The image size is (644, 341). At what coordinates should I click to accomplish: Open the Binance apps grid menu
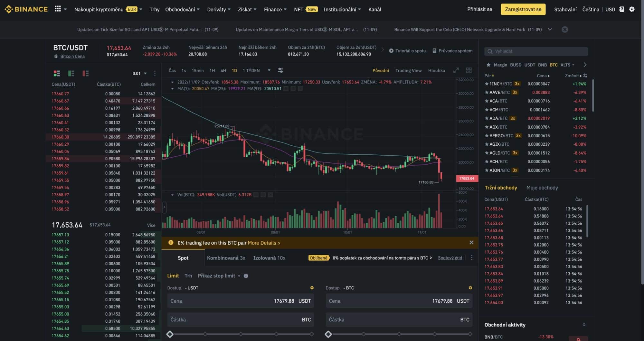coord(58,9)
